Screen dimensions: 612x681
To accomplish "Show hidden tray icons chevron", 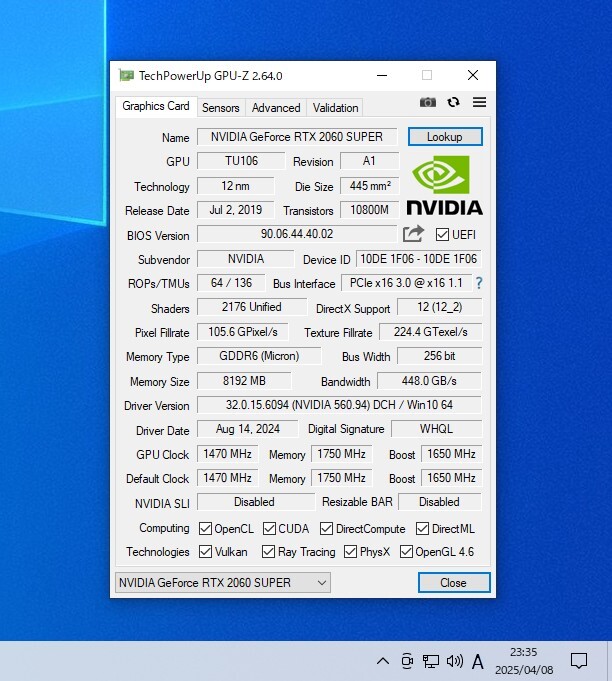I will click(383, 661).
